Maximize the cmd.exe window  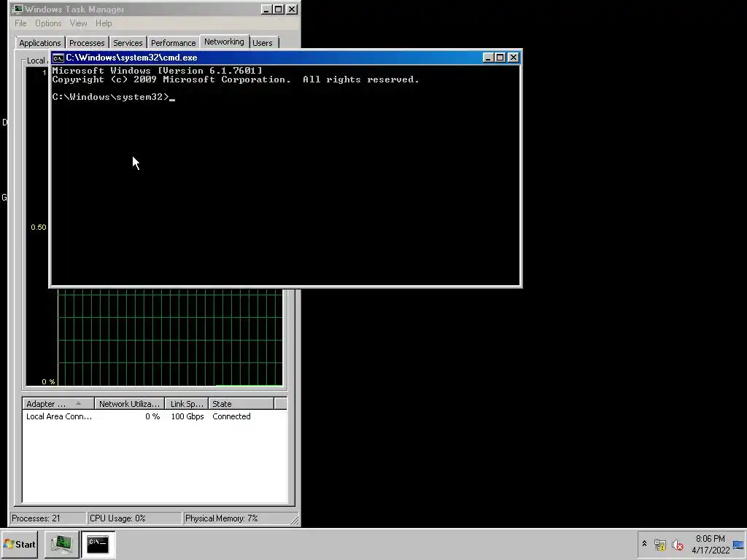500,58
